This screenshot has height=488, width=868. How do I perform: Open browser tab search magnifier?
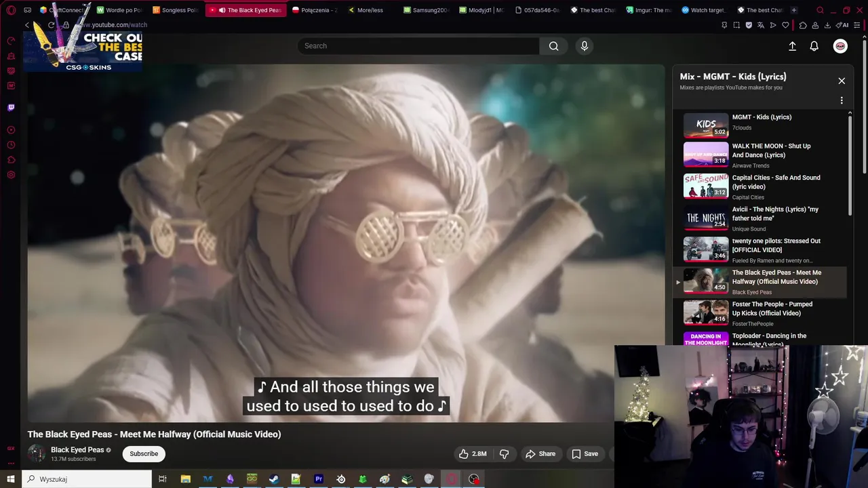820,10
